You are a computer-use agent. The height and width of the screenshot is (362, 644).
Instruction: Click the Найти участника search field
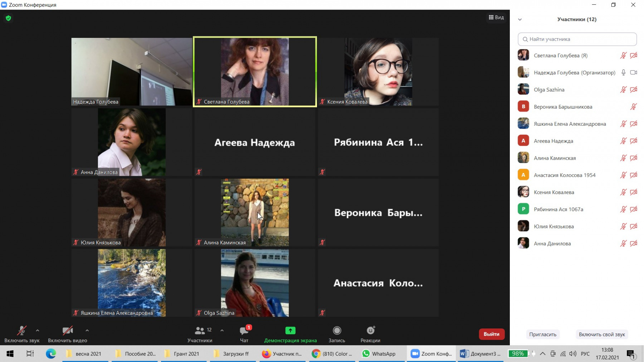[x=577, y=39]
